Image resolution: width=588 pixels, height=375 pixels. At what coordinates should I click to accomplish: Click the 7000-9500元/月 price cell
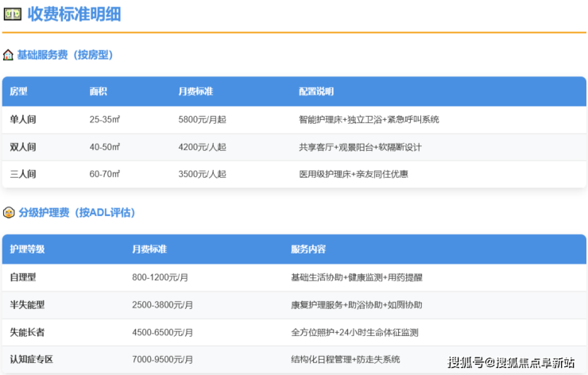tap(163, 359)
